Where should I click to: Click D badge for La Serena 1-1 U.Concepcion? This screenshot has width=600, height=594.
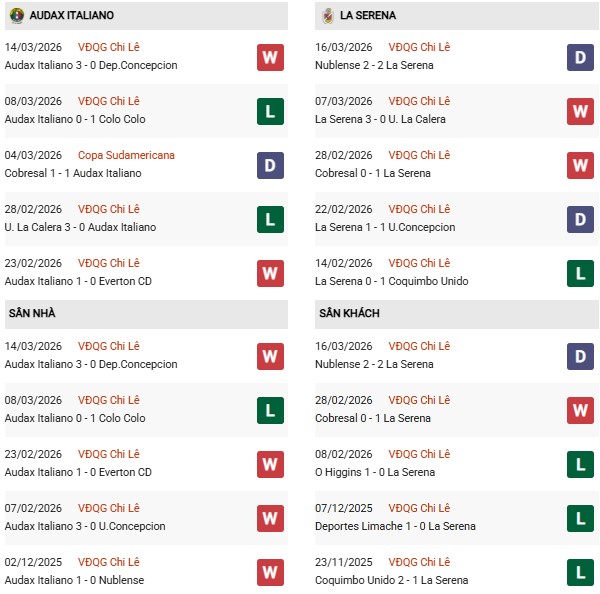[x=580, y=219]
